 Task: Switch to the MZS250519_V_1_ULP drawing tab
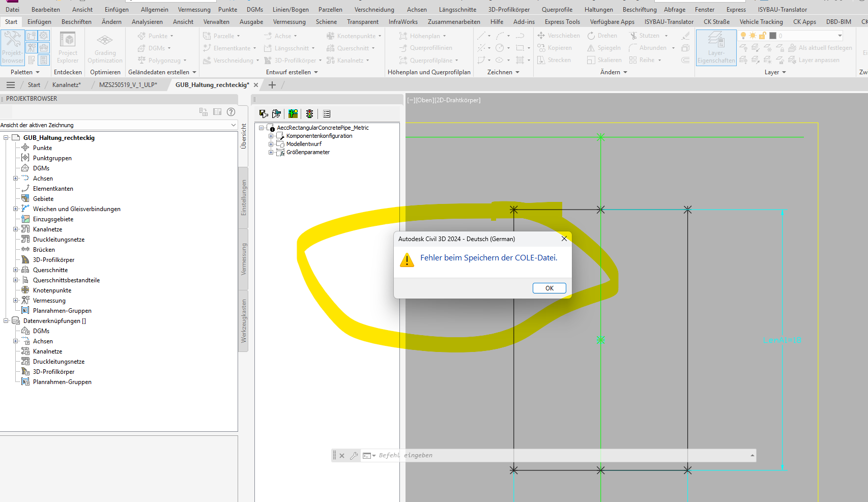point(128,85)
